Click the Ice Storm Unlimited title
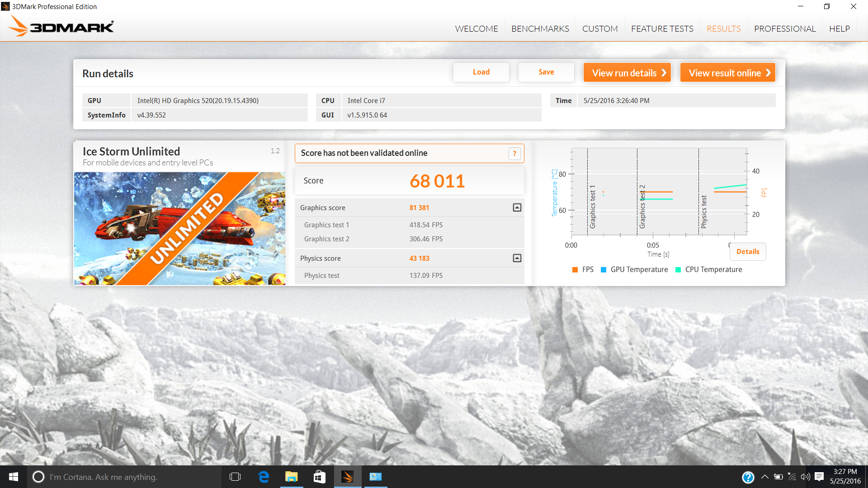This screenshot has height=488, width=868. 131,151
